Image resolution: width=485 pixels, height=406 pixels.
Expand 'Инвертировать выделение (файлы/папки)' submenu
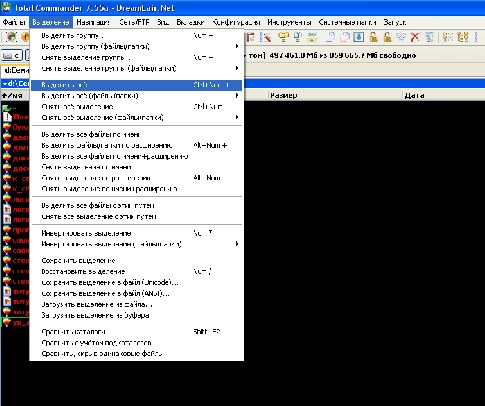[x=137, y=244]
